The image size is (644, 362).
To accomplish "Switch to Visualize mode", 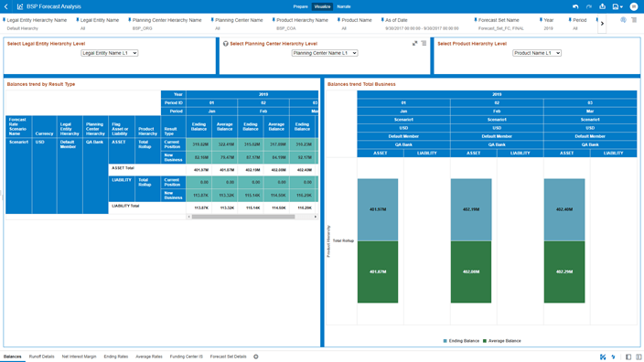I will click(x=322, y=6).
